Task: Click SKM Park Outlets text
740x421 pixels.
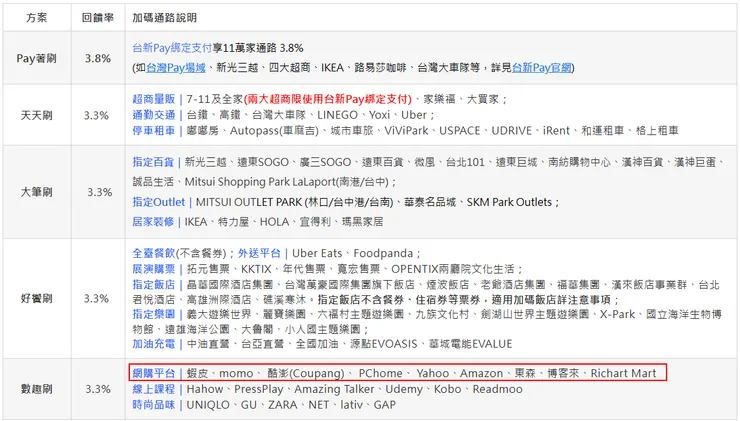Action: coord(509,202)
